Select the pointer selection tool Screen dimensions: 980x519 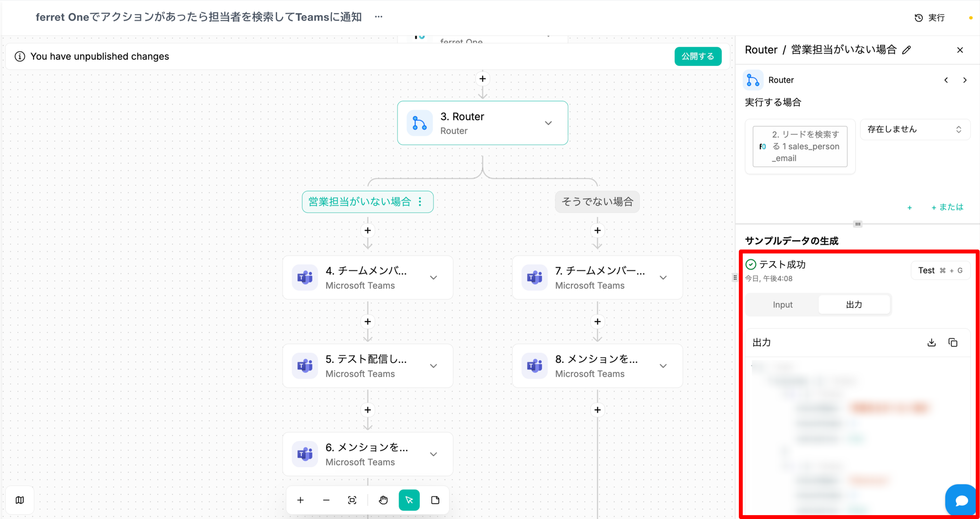(409, 500)
